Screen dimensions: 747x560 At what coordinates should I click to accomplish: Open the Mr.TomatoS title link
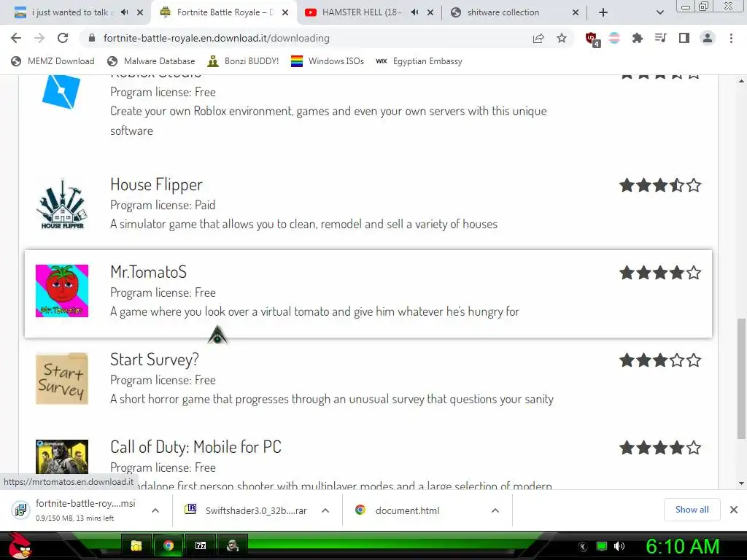148,272
